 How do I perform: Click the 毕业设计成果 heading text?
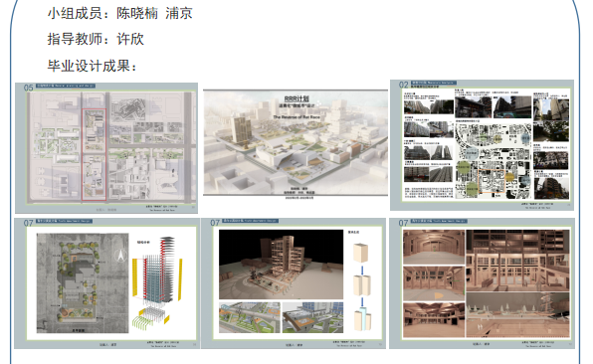(x=93, y=66)
